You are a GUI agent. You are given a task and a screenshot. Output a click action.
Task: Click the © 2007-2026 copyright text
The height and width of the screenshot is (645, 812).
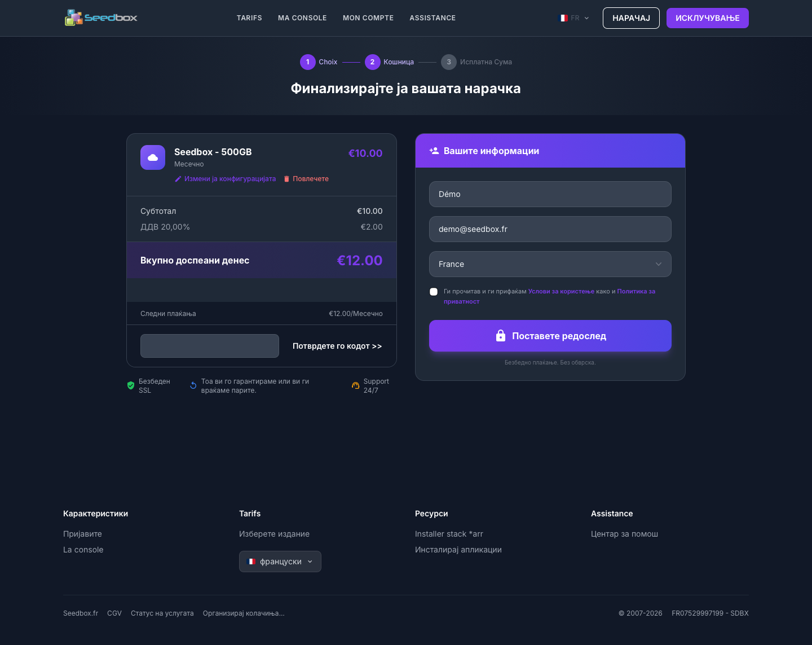point(641,613)
